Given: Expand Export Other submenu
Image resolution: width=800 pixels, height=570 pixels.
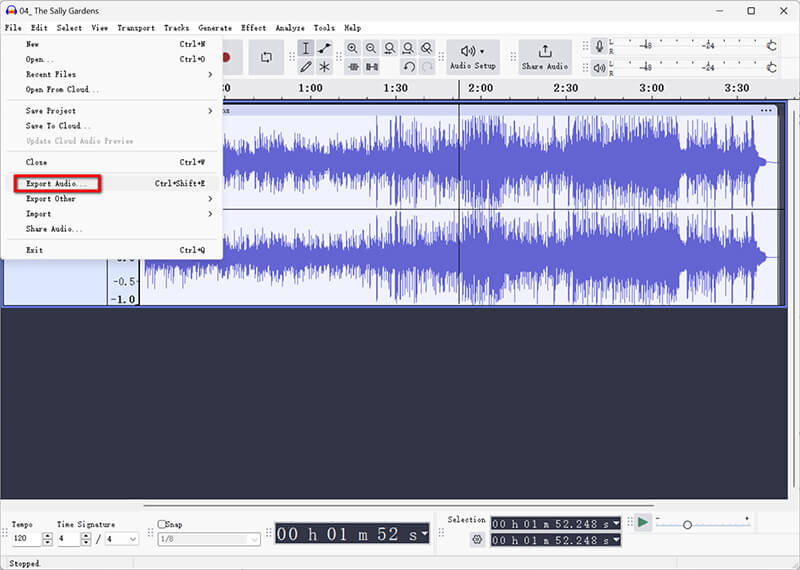Looking at the screenshot, I should 117,199.
